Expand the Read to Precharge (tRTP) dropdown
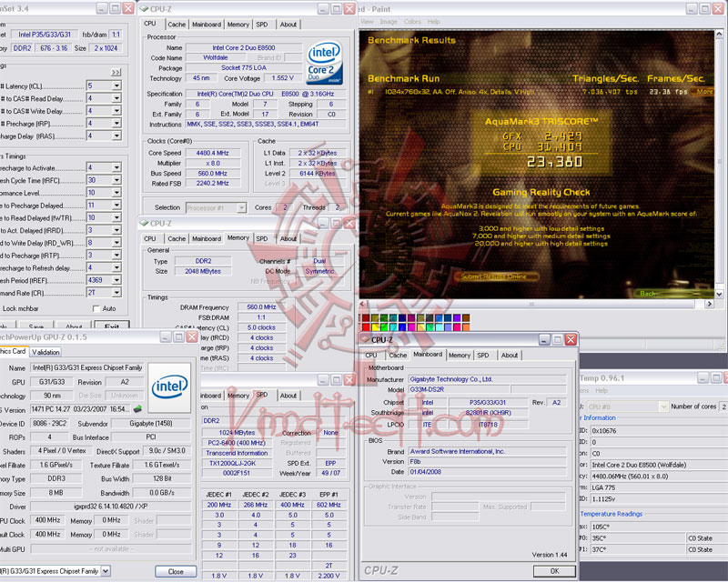The height and width of the screenshot is (582, 728). pos(116,256)
